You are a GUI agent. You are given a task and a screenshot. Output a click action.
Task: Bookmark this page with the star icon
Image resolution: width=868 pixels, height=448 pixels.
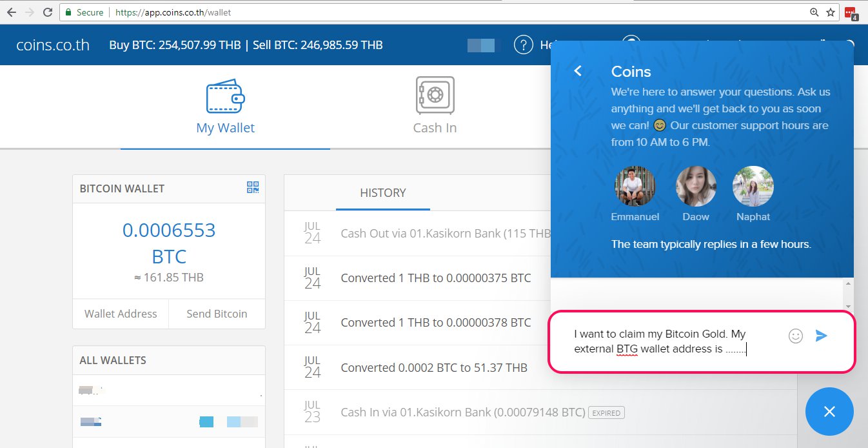click(831, 12)
